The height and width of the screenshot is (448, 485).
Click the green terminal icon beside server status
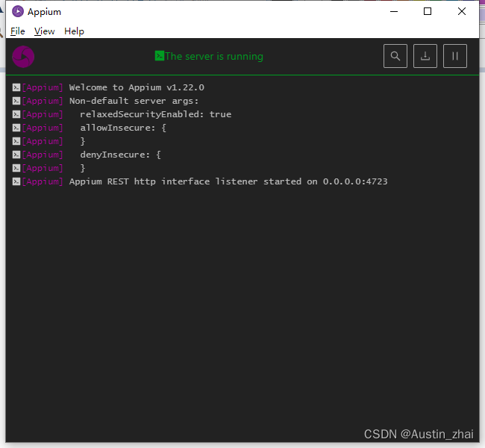[159, 56]
